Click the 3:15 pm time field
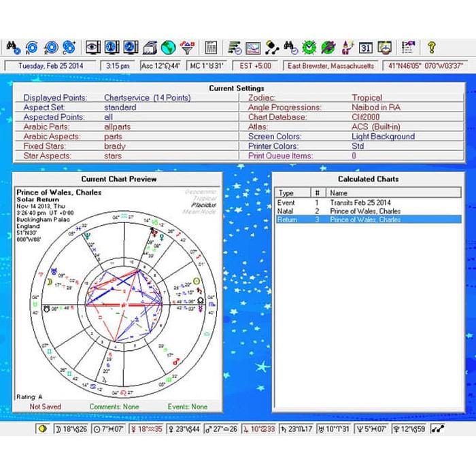The width and height of the screenshot is (476, 476). pyautogui.click(x=118, y=66)
